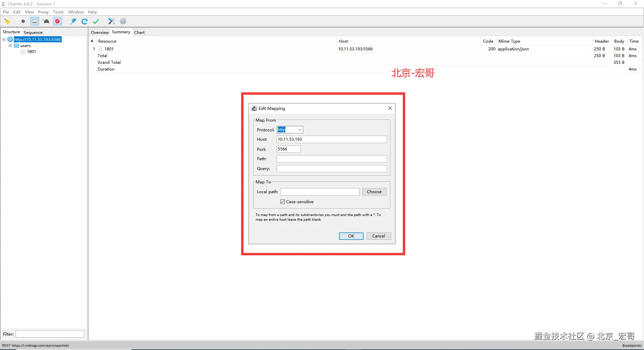
Task: Collapse the users folder node
Action: click(10, 46)
